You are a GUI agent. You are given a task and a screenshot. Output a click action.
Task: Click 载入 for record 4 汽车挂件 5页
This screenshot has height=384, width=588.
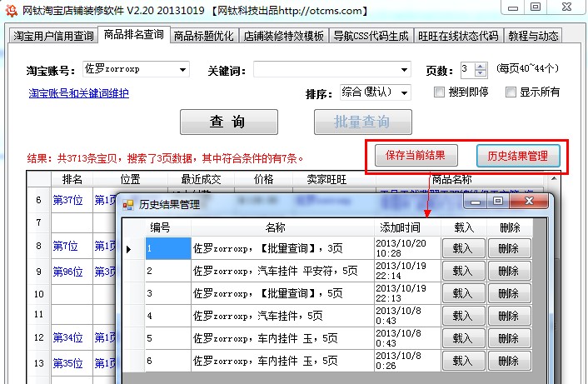click(x=464, y=316)
